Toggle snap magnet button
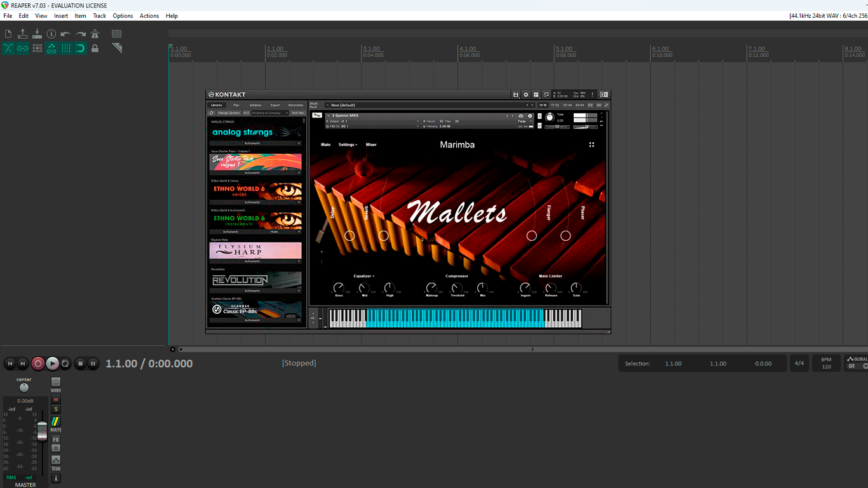The height and width of the screenshot is (488, 868). (x=81, y=48)
